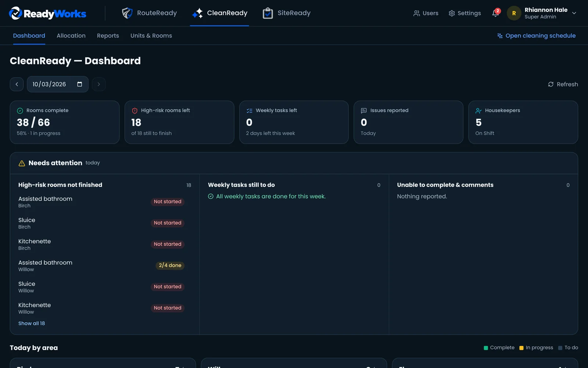Click the Needs attention warning triangle
This screenshot has width=588, height=368.
pos(22,163)
